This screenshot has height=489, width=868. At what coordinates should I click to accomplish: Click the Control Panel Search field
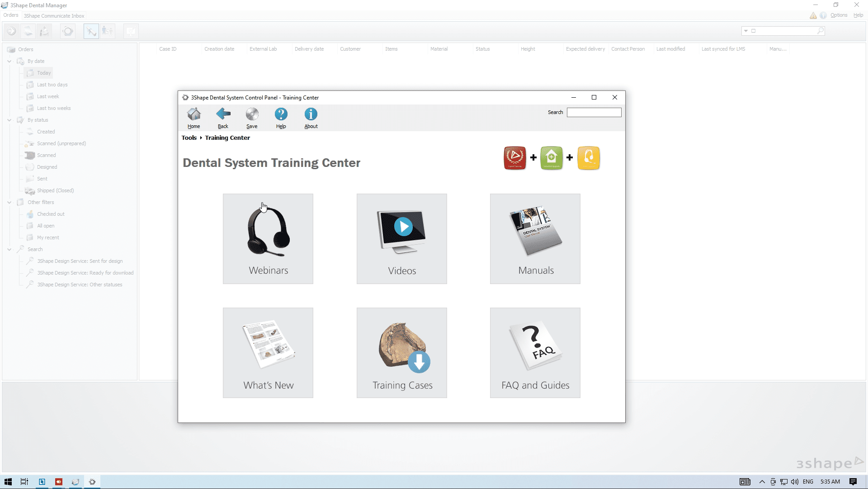point(594,112)
